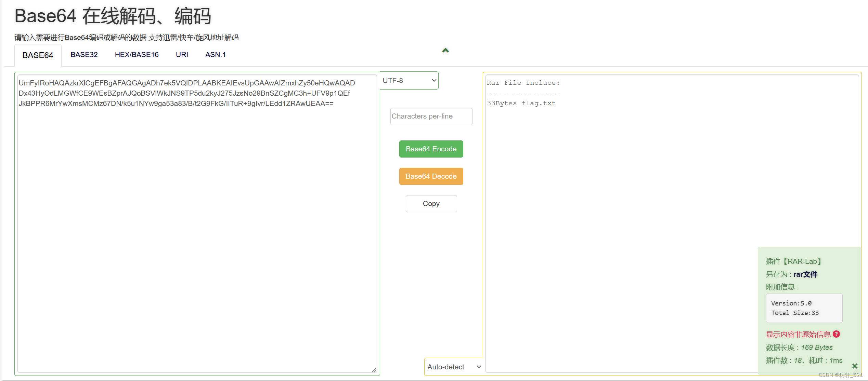The width and height of the screenshot is (868, 381).
Task: Select the URI tab
Action: point(182,55)
